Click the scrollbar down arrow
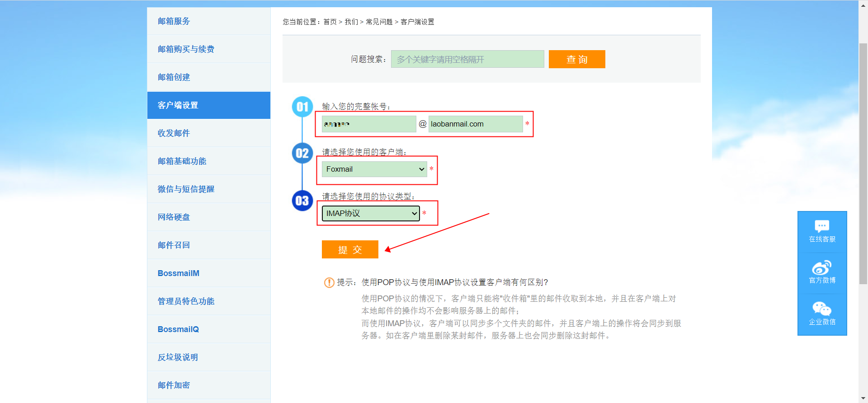 (x=863, y=398)
